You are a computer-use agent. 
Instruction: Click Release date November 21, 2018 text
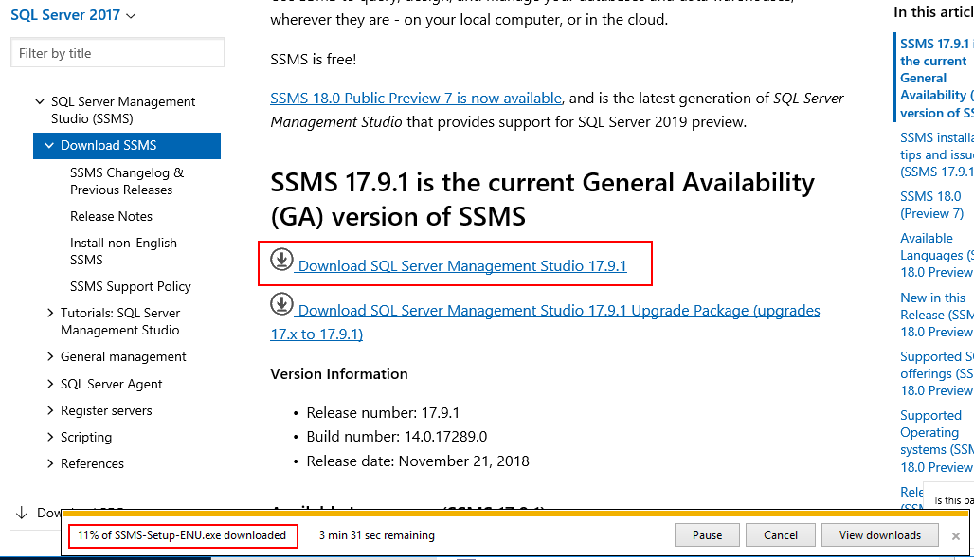418,461
